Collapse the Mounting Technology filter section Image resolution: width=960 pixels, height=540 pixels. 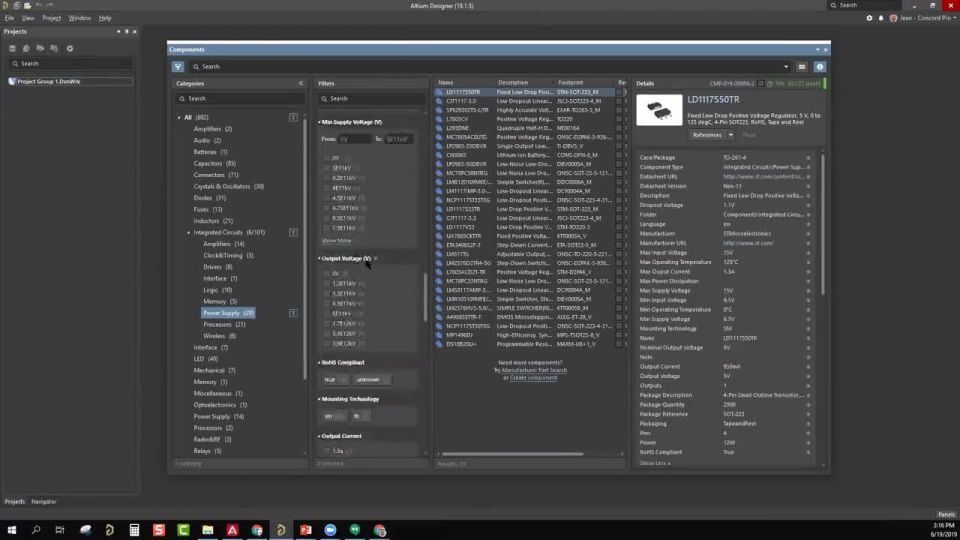tap(320, 399)
